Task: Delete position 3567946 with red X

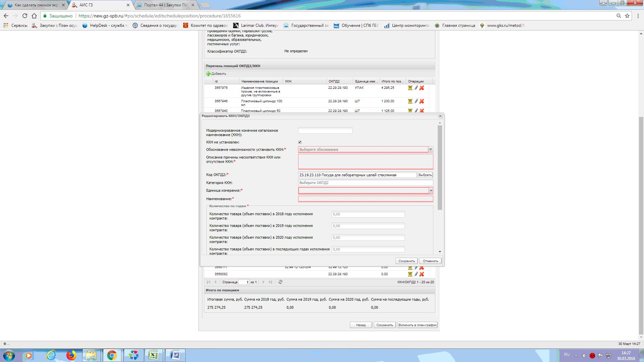Action: pyautogui.click(x=422, y=101)
